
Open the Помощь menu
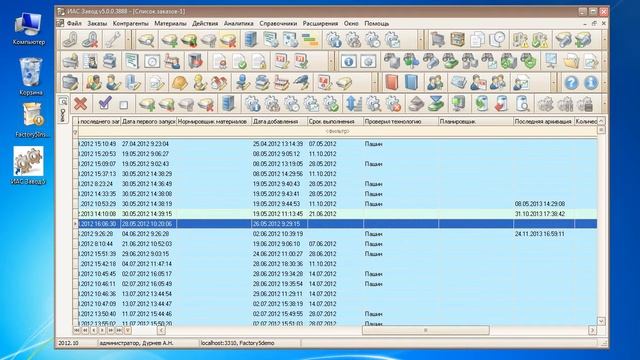click(376, 24)
